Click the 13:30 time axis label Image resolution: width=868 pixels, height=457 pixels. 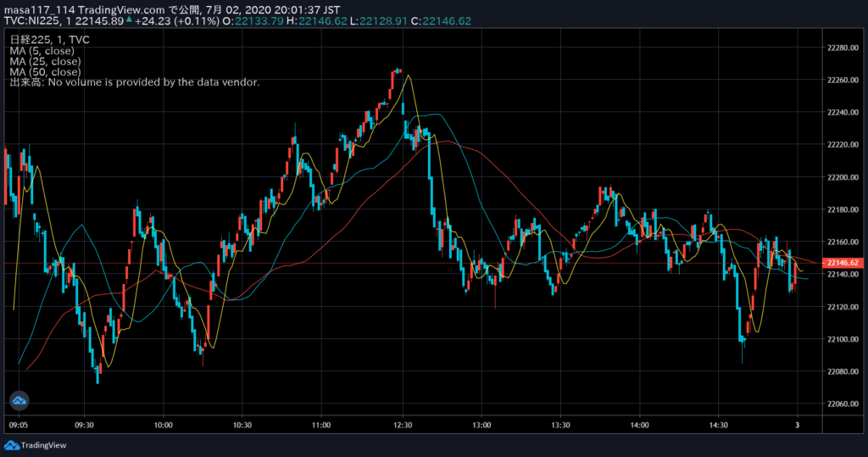click(x=561, y=426)
